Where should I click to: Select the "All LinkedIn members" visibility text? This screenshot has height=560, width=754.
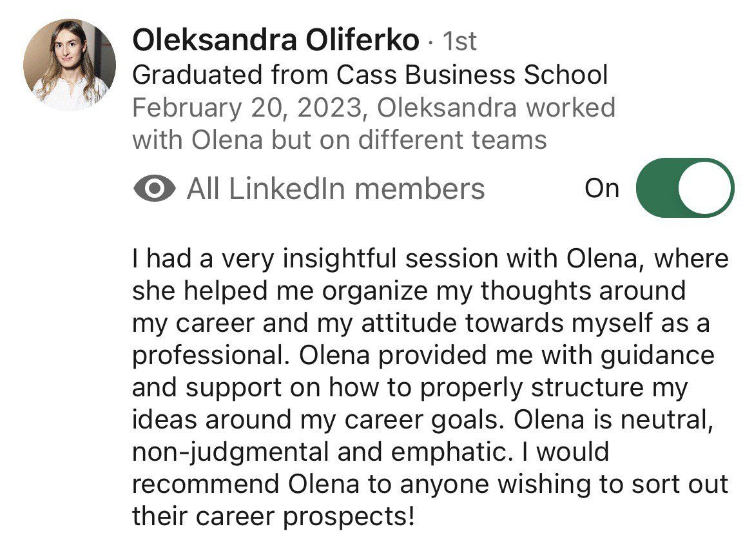click(x=335, y=189)
